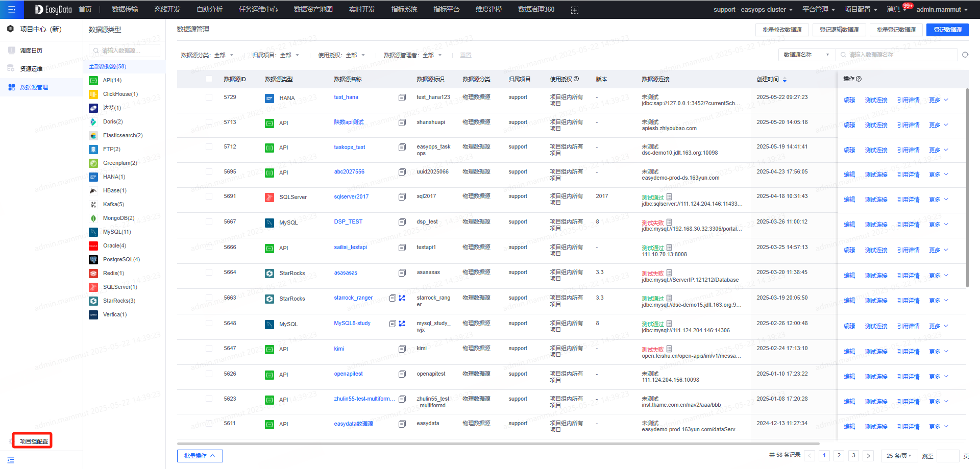Open 离线开发 from the top navigation
Screen dimensions: 980x469
[x=167, y=9]
